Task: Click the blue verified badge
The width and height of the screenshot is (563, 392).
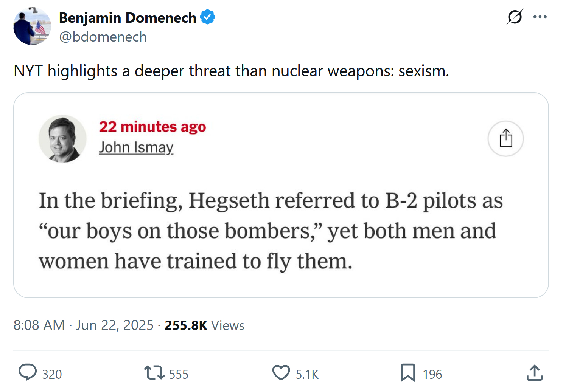Action: pyautogui.click(x=207, y=17)
